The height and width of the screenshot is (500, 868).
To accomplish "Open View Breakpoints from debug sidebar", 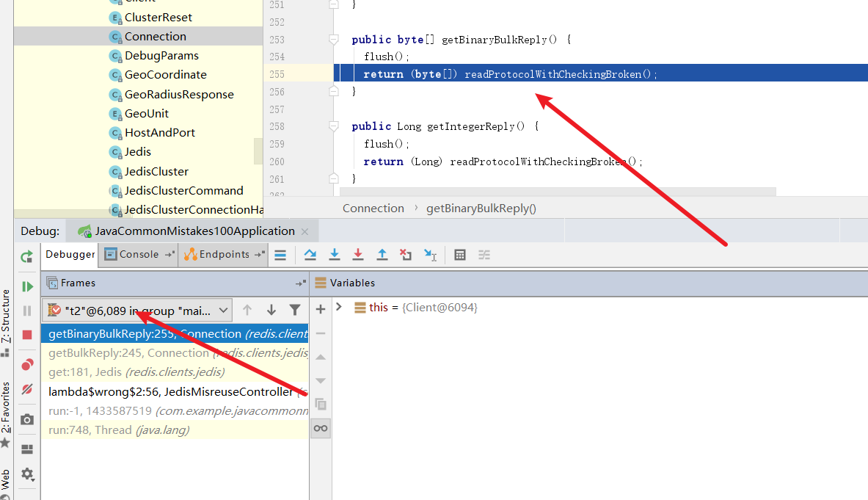I will coord(27,364).
